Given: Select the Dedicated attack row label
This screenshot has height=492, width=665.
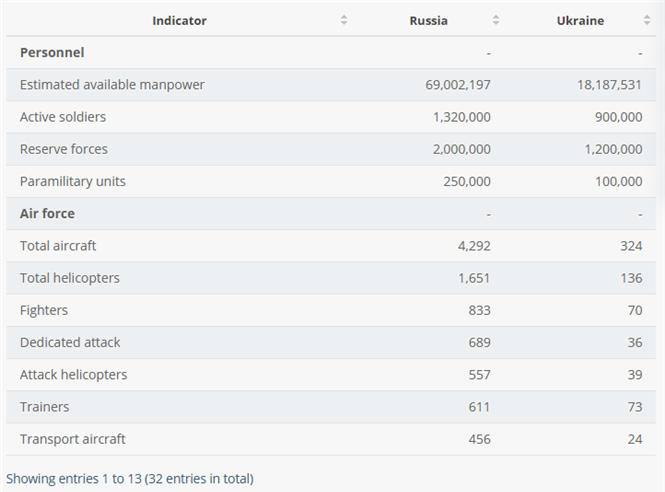Looking at the screenshot, I should 70,342.
